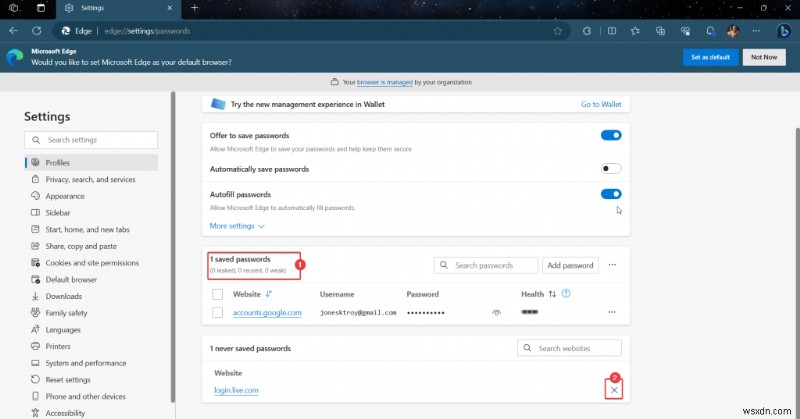This screenshot has width=800, height=419.
Task: Focus the Search passwords field
Action: pyautogui.click(x=486, y=265)
